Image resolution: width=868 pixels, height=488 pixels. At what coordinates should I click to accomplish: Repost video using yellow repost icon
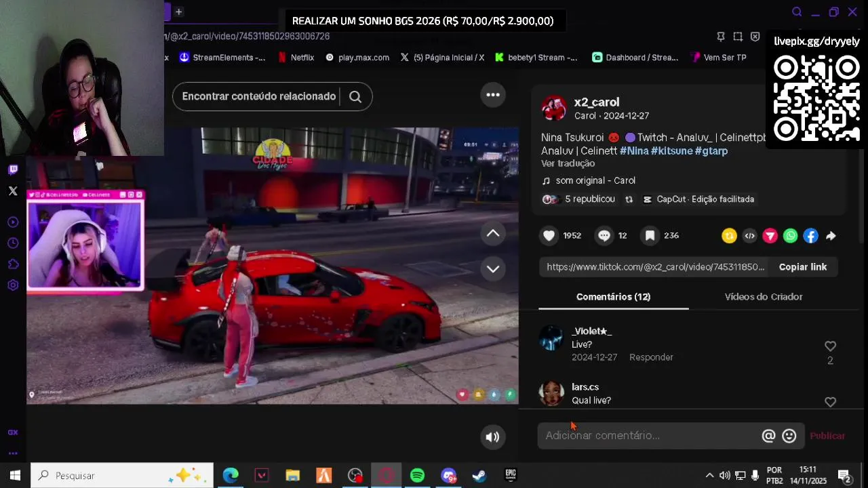729,236
